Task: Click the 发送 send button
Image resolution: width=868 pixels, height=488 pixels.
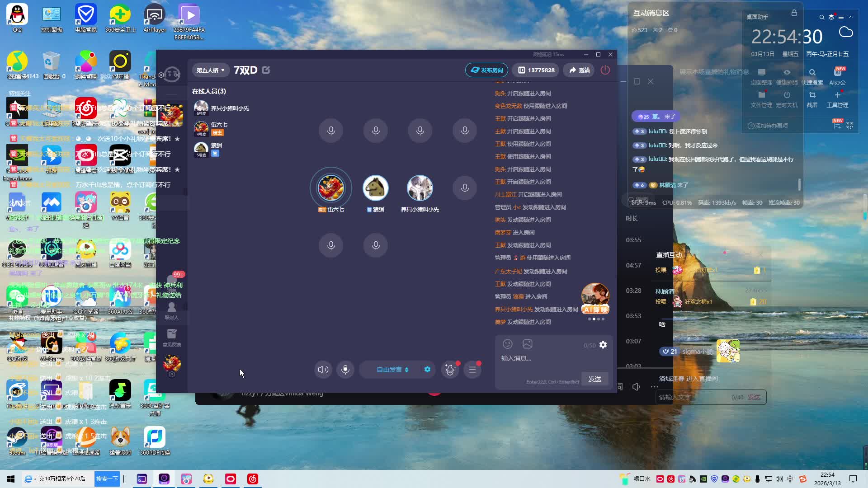Action: [x=594, y=379]
